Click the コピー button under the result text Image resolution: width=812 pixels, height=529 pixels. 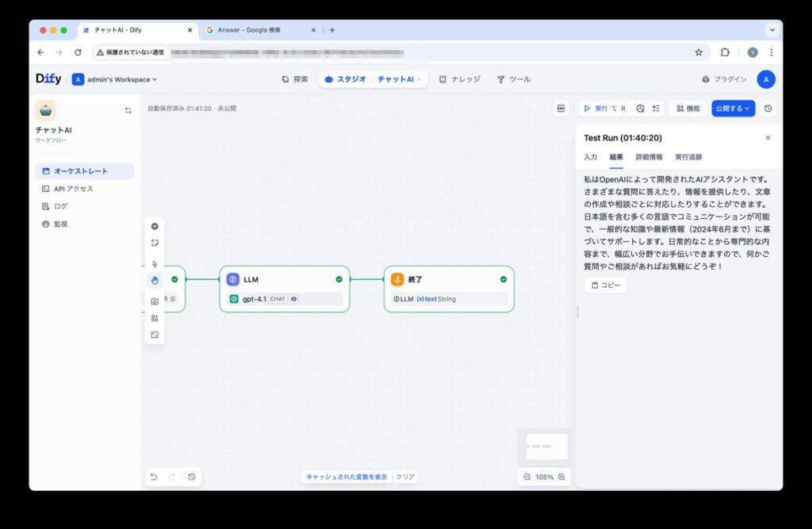click(x=605, y=285)
